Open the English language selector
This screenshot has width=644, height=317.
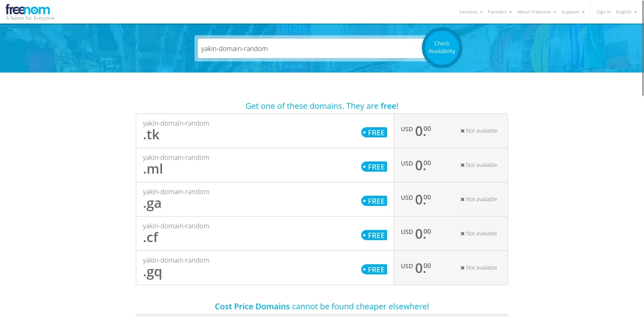(626, 12)
